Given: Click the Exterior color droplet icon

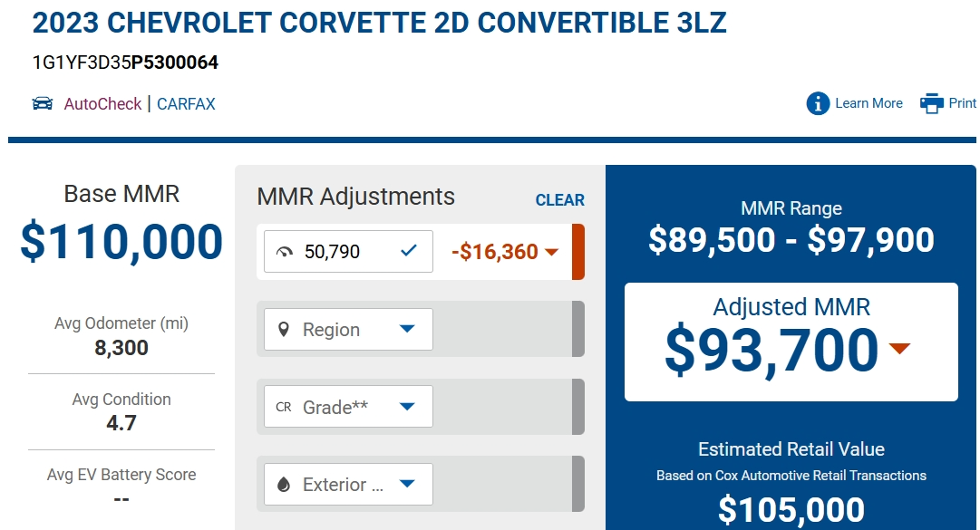Looking at the screenshot, I should pyautogui.click(x=283, y=485).
